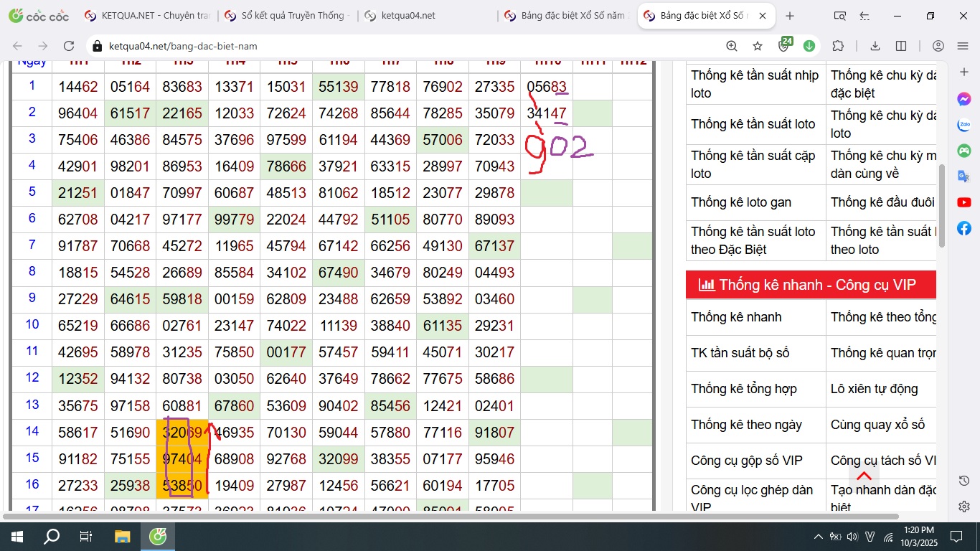Open the Công cụ gộp số VIP link
The height and width of the screenshot is (551, 980).
747,461
